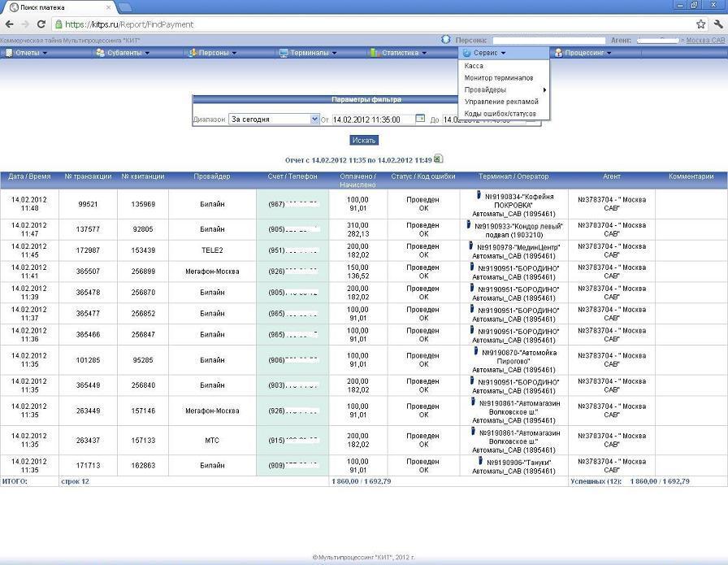Open the Диапазон 'За сегодня' dropdown
This screenshot has width=728, height=565.
tap(274, 120)
